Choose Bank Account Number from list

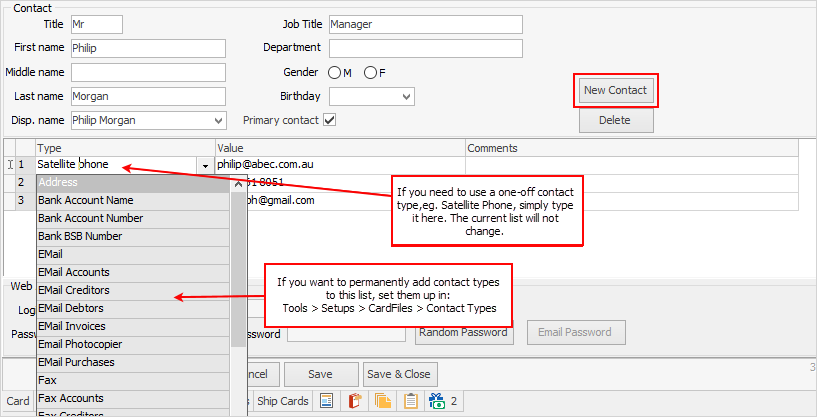tap(133, 218)
